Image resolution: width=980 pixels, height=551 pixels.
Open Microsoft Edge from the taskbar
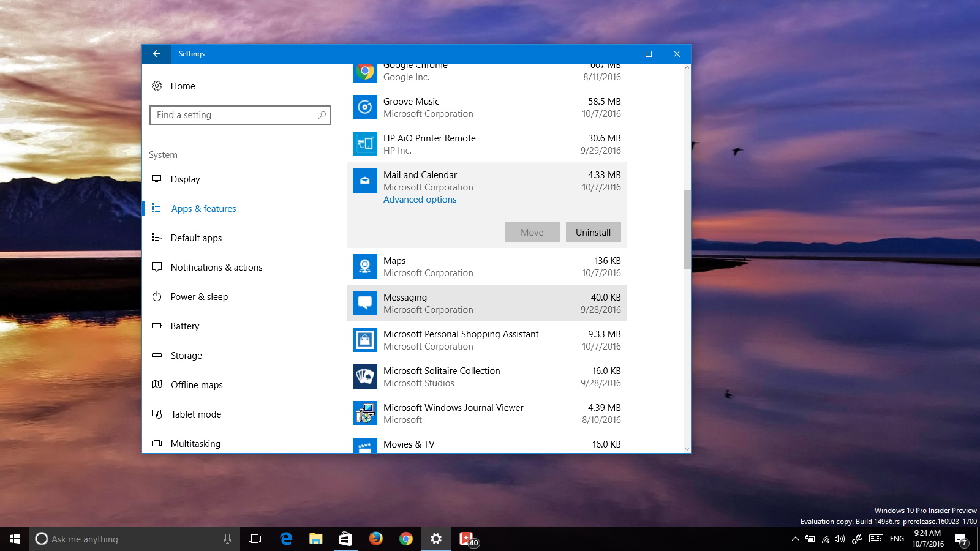coord(286,539)
